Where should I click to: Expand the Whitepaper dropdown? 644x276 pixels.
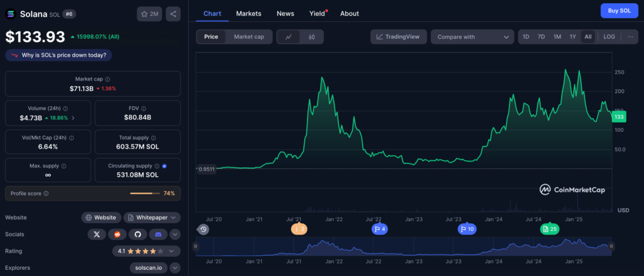[x=152, y=218]
